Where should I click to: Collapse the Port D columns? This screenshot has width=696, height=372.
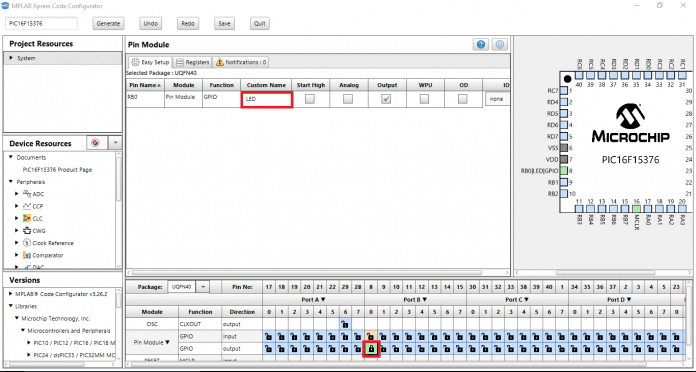tap(629, 300)
